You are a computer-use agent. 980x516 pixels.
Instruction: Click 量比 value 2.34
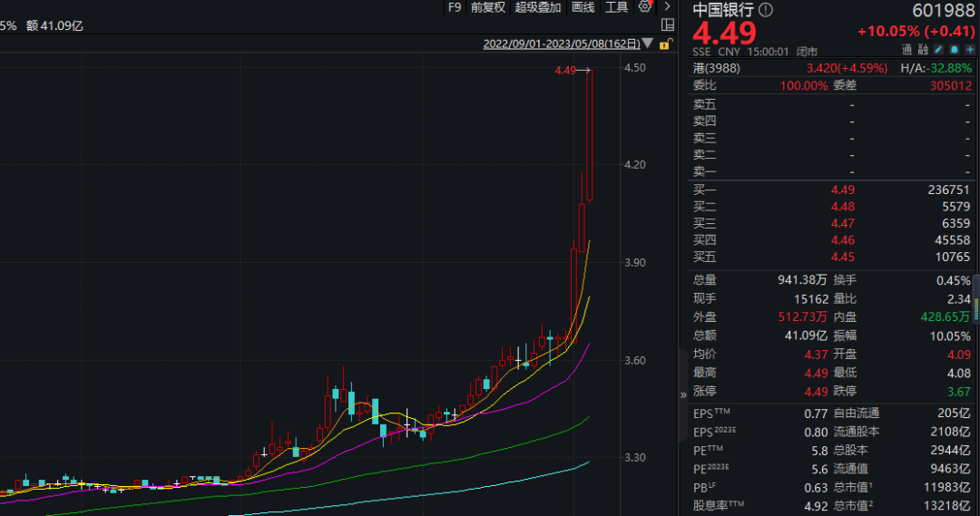959,298
